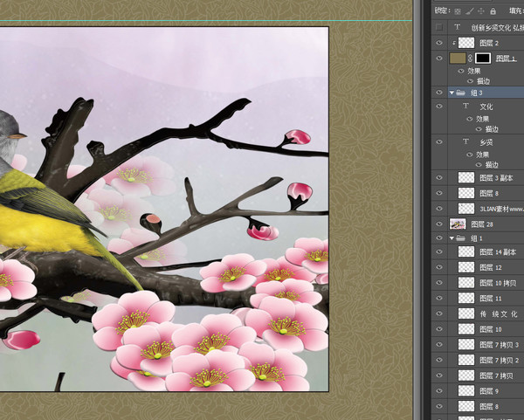Hide 图层 3 副本 layer
This screenshot has width=524, height=420.
(x=439, y=178)
